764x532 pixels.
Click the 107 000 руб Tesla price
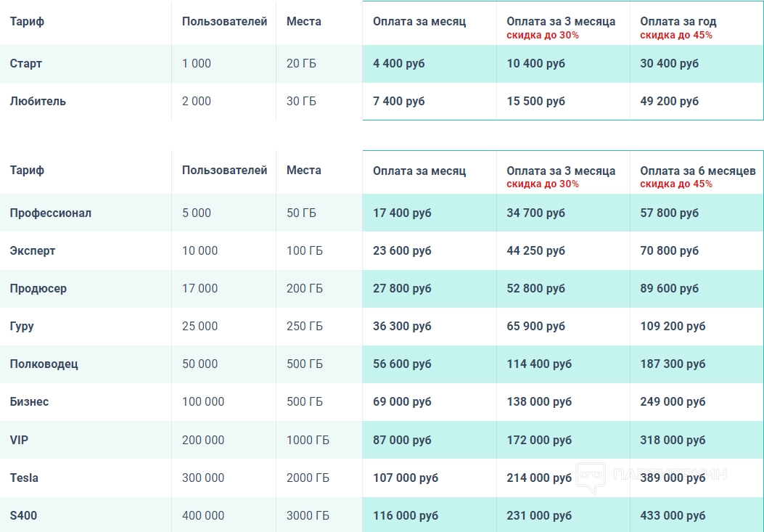405,478
